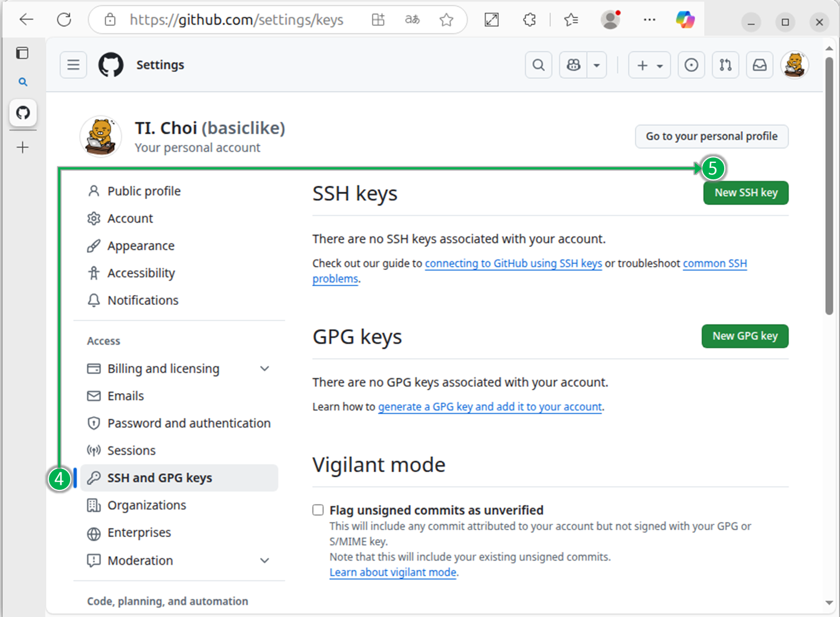Expand the Moderation chevron
This screenshot has height=617, width=840.
coord(264,561)
